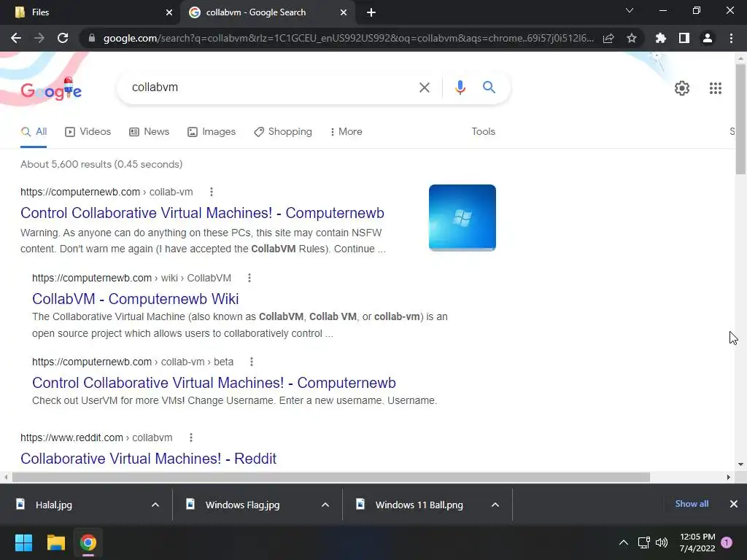Image resolution: width=747 pixels, height=560 pixels.
Task: Switch to Videos results
Action: [x=88, y=132]
